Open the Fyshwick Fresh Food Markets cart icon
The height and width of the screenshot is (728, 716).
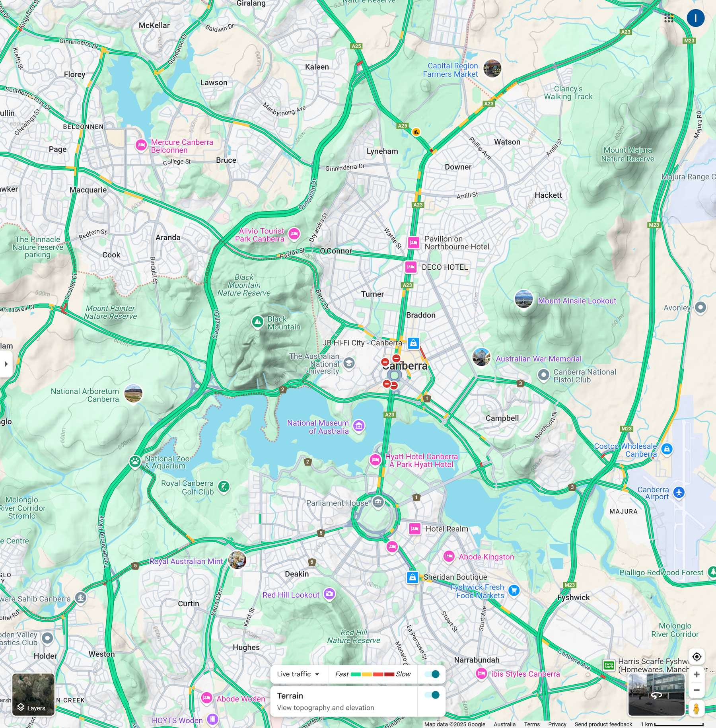coord(514,591)
